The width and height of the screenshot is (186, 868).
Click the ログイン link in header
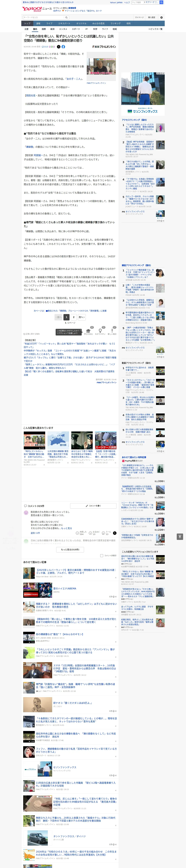pos(57,11)
